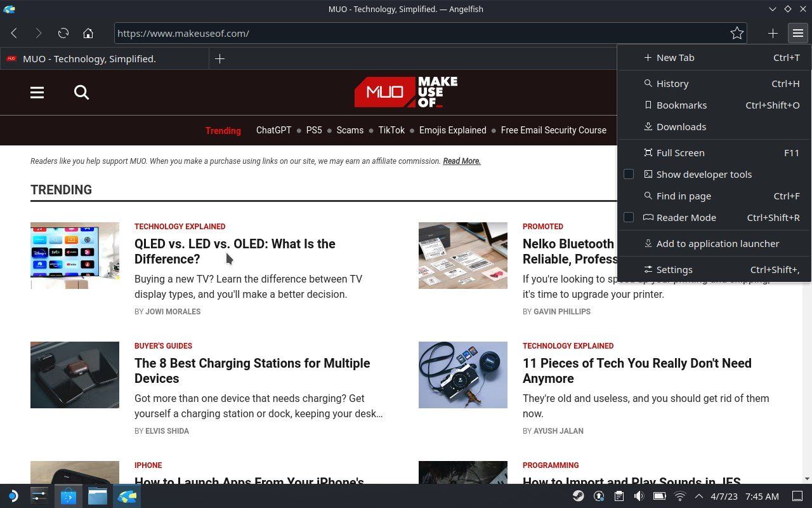Open Bookmarks from the menu
This screenshot has height=508, width=812.
714,105
